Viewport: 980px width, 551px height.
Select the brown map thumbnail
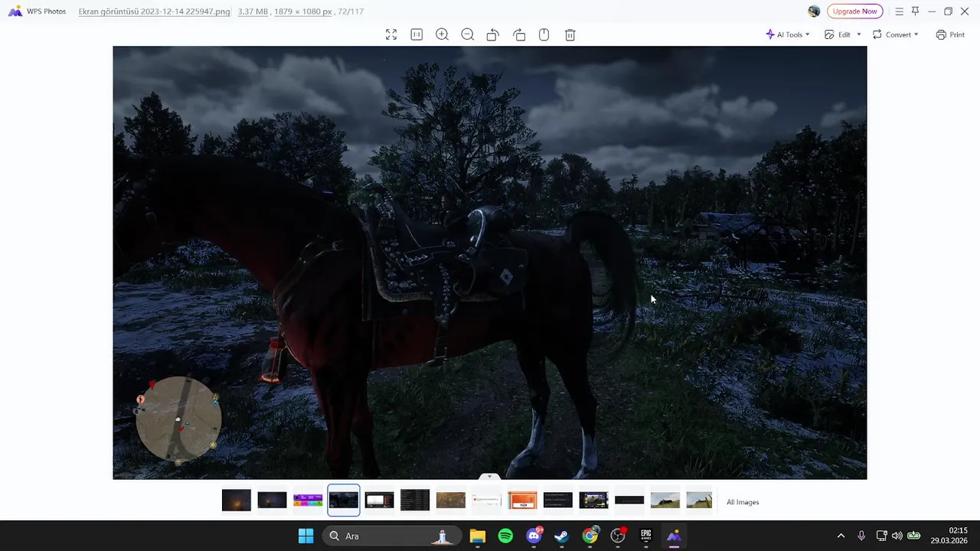click(451, 500)
